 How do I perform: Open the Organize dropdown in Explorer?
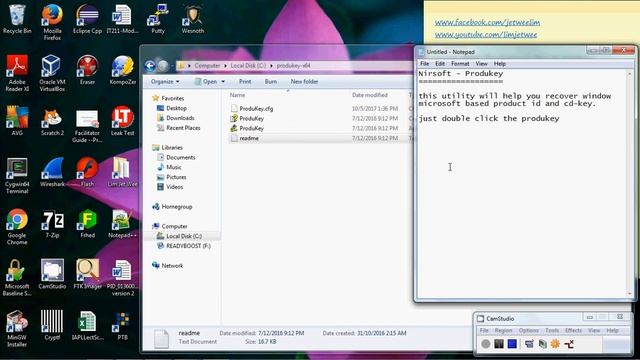pos(165,82)
